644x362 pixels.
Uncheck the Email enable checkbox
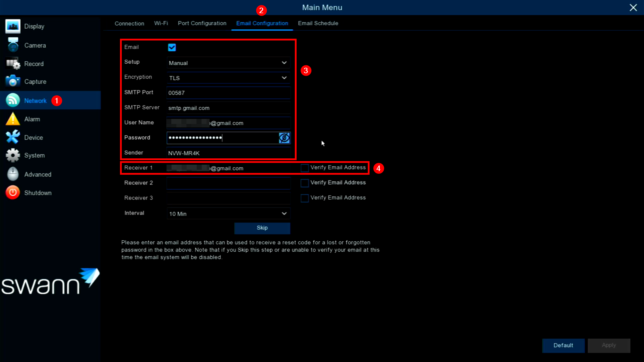pyautogui.click(x=172, y=47)
